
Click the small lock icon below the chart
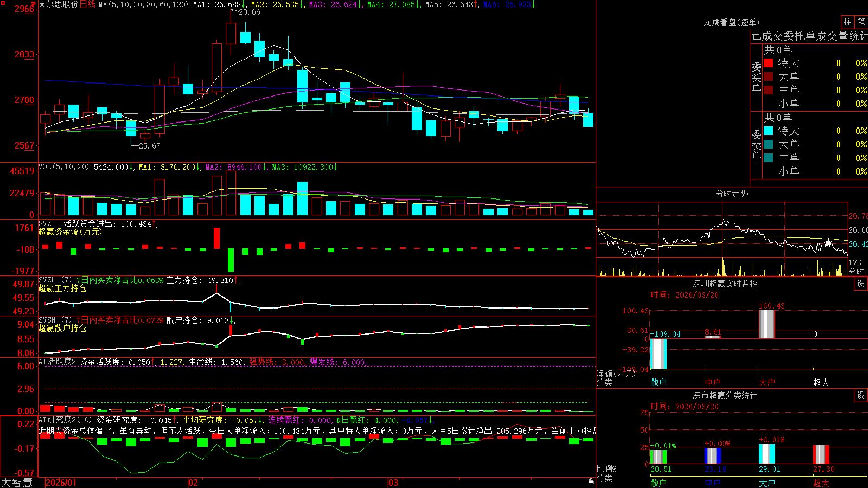point(591,481)
